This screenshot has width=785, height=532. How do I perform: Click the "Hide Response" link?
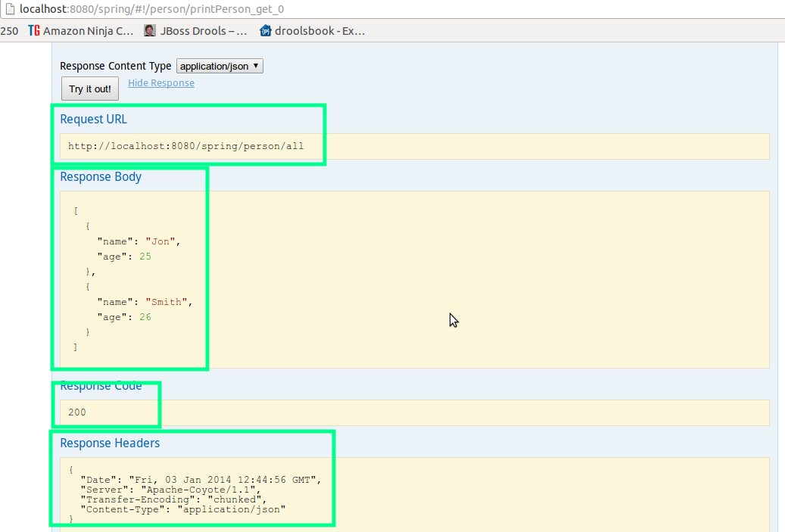tap(161, 82)
